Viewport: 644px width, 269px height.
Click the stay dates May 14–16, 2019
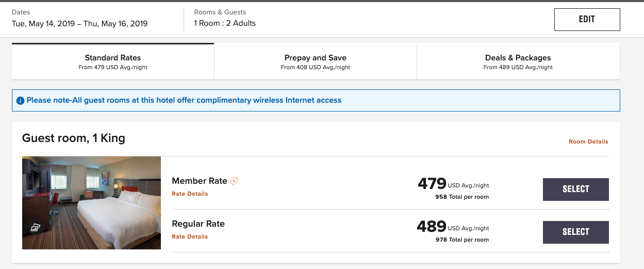pos(80,23)
